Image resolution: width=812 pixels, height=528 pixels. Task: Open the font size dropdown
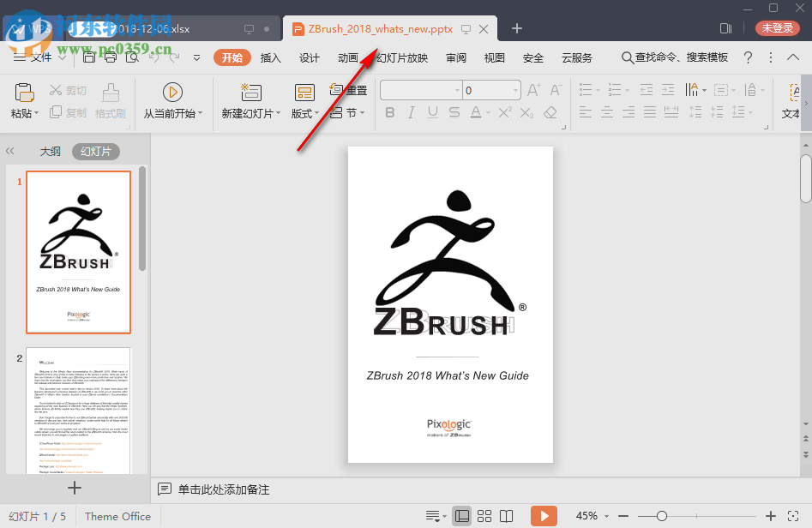click(x=514, y=90)
